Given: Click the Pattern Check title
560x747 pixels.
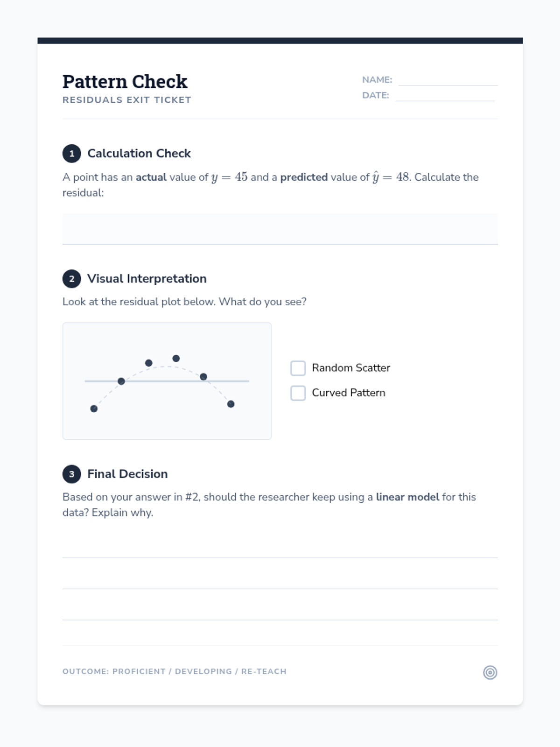Looking at the screenshot, I should (125, 82).
